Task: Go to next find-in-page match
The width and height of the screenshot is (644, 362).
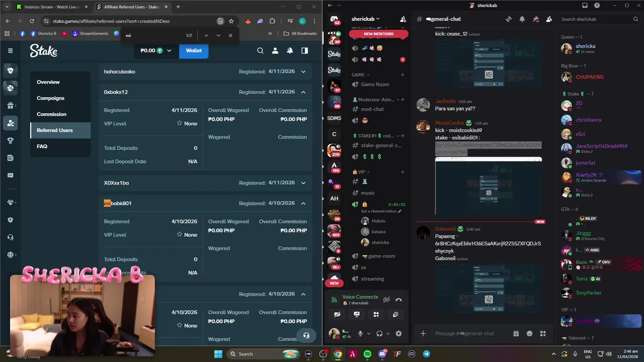Action: (x=218, y=35)
